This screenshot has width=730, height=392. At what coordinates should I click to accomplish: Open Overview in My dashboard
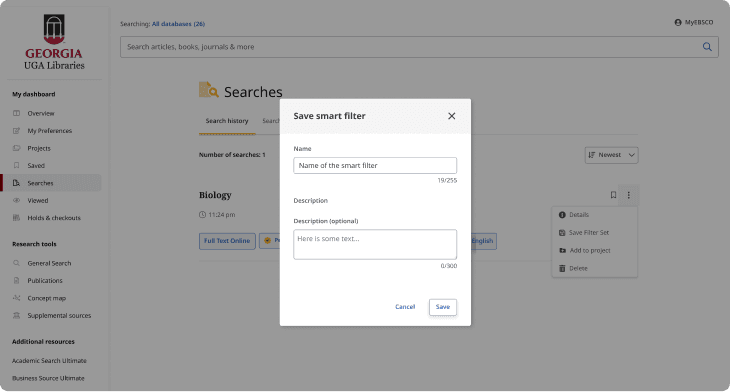[x=41, y=113]
